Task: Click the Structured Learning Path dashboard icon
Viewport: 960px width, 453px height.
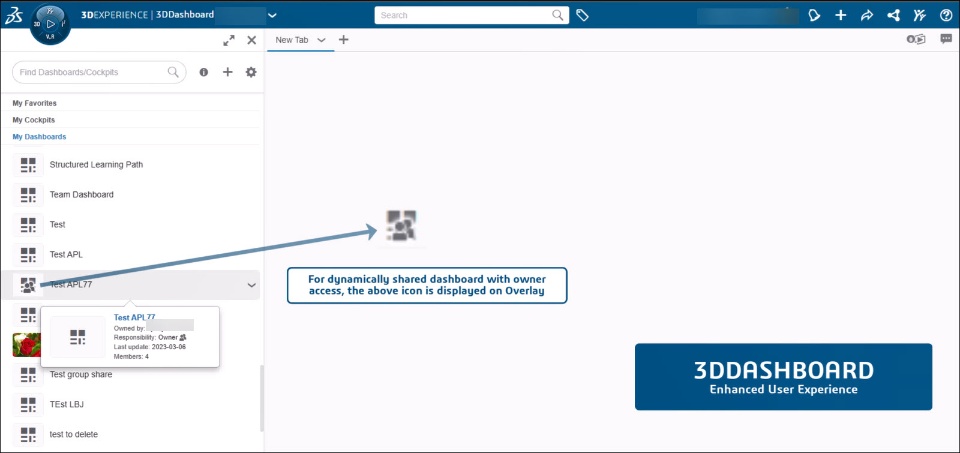Action: tap(28, 165)
